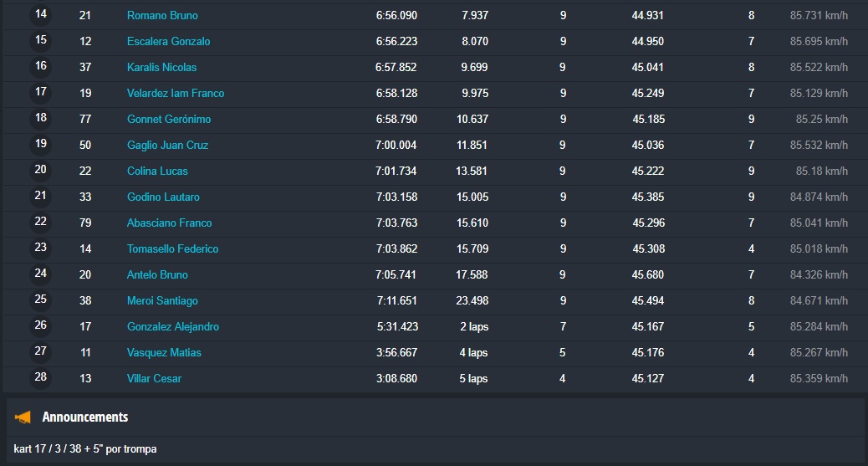Open driver Escalera Gonzalo's link

coord(168,41)
